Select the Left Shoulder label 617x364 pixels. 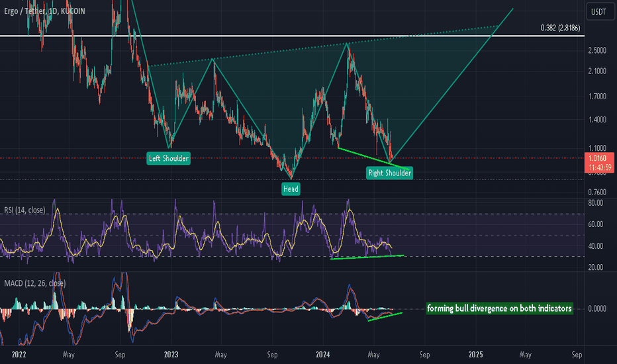tap(168, 158)
